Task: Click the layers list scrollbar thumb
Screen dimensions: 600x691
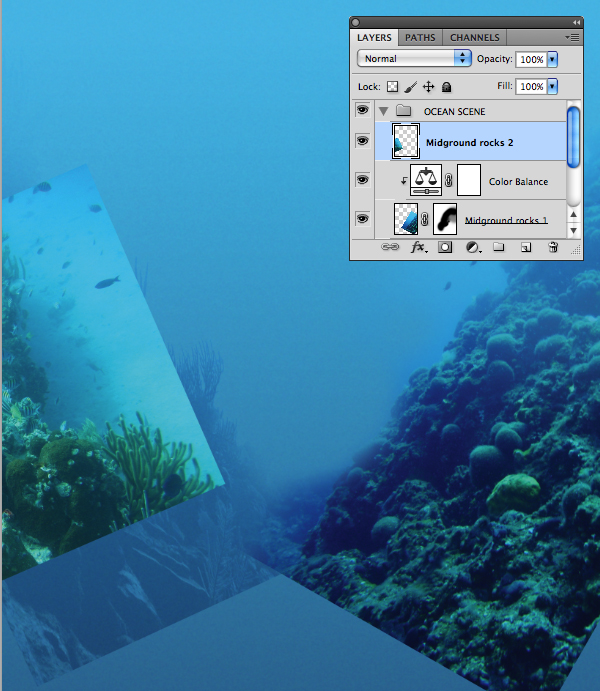Action: pos(573,137)
